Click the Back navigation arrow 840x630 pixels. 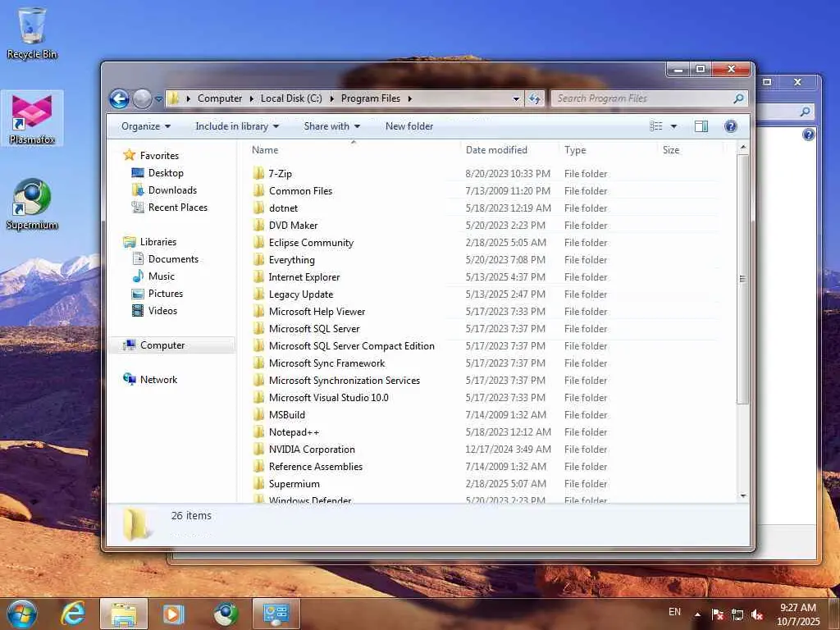click(x=119, y=98)
